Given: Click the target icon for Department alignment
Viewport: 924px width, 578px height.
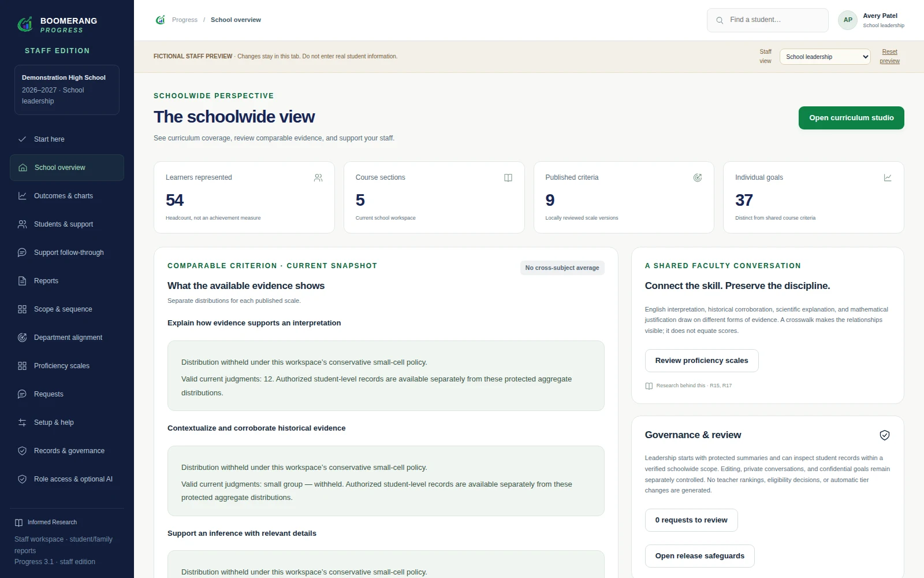Looking at the screenshot, I should 22,338.
